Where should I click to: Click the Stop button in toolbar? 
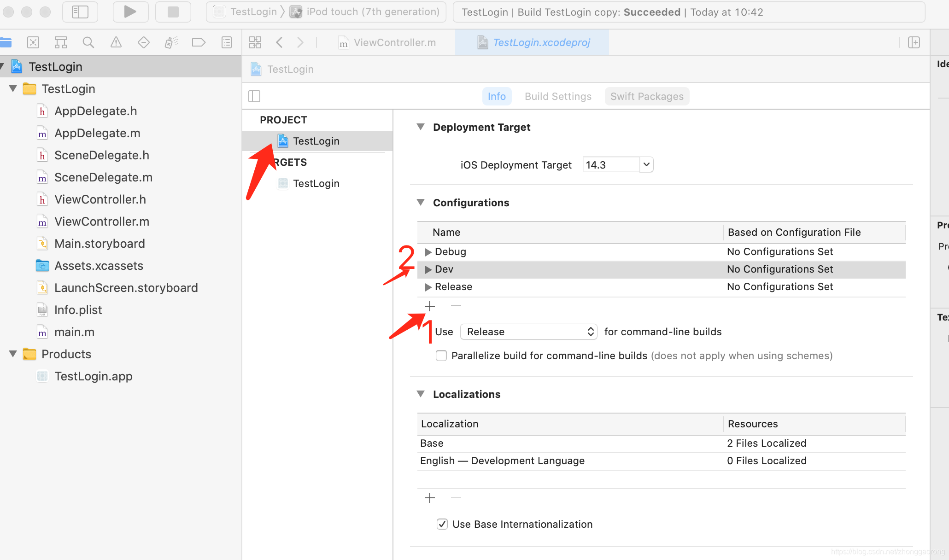pyautogui.click(x=173, y=12)
